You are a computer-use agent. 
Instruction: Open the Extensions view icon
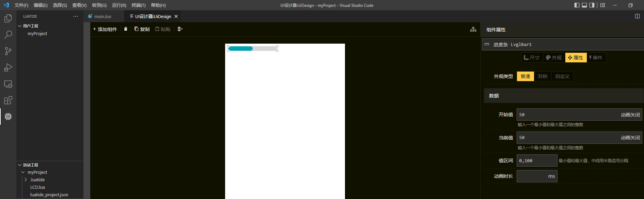click(x=8, y=100)
